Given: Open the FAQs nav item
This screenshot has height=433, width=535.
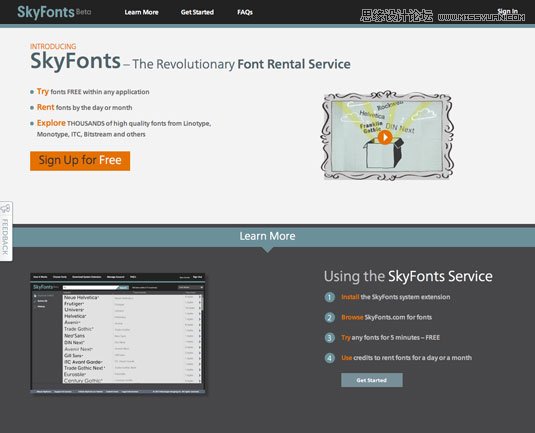Looking at the screenshot, I should point(245,12).
